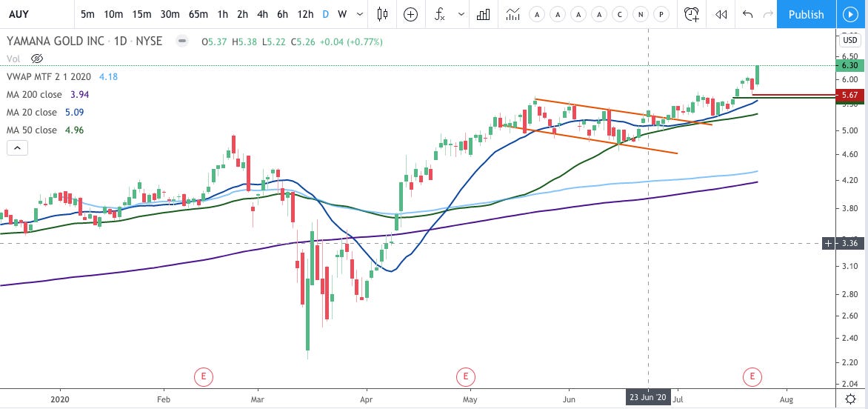The height and width of the screenshot is (409, 868).
Task: Undo the last chart action
Action: (748, 14)
